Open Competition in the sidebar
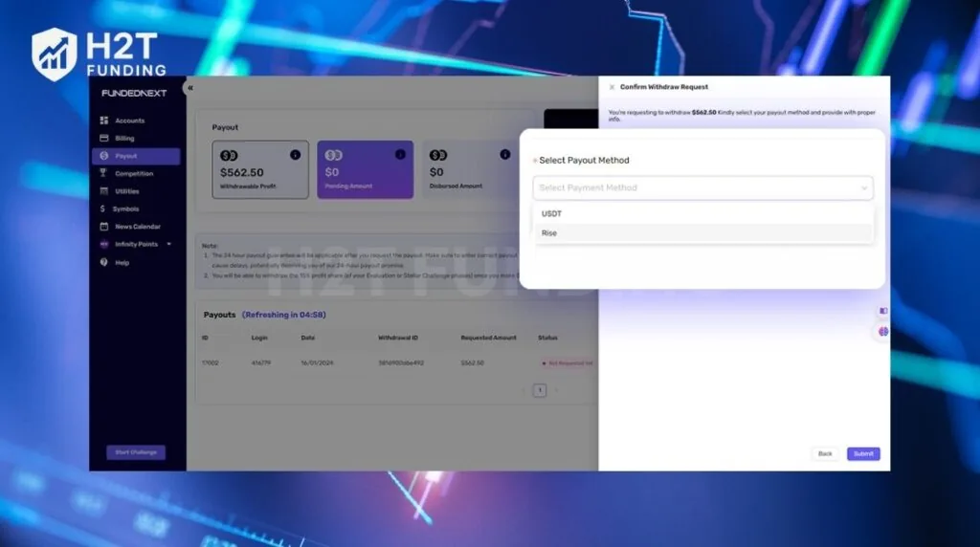The height and width of the screenshot is (547, 980). click(136, 174)
